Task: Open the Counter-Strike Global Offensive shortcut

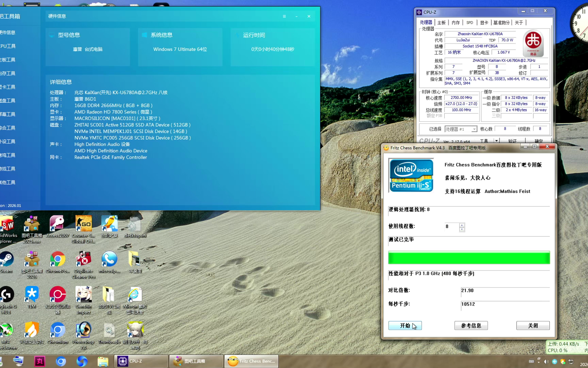Action: point(83,224)
